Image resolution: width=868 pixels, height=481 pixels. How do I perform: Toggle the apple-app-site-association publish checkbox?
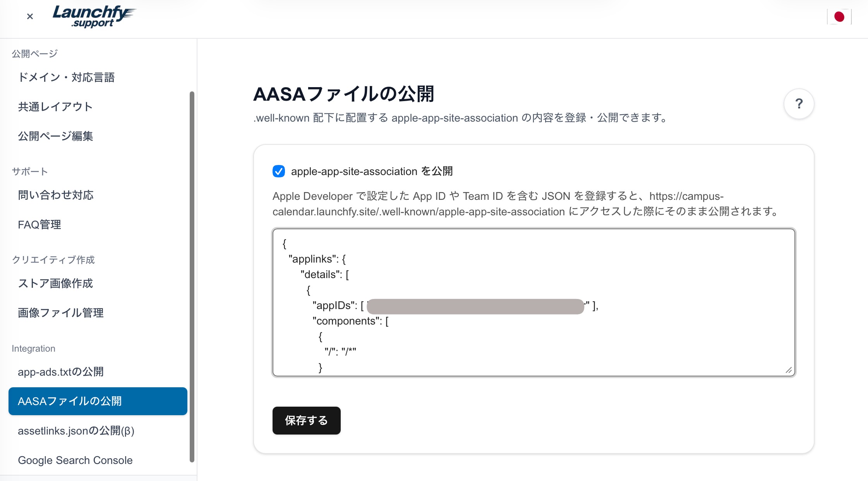pos(279,171)
